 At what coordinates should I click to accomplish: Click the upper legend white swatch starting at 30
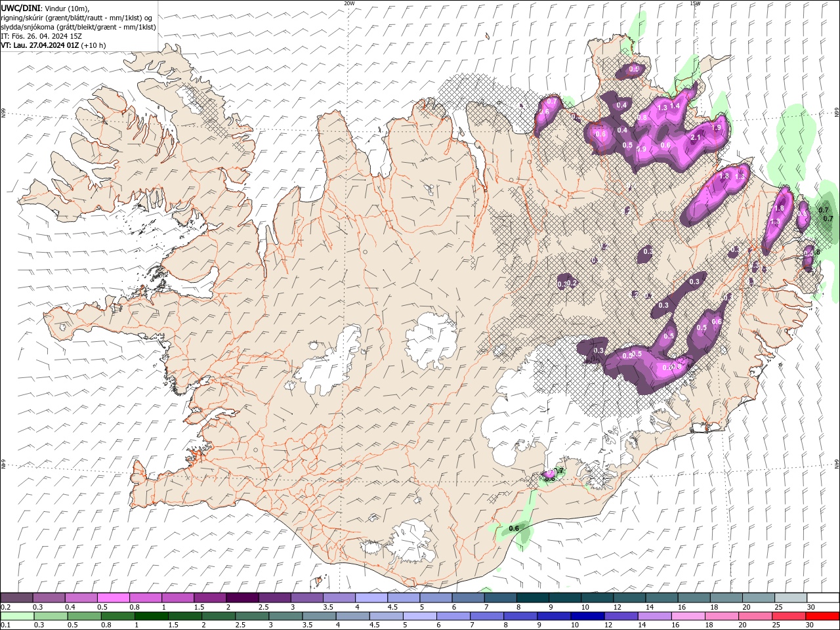pyautogui.click(x=822, y=598)
